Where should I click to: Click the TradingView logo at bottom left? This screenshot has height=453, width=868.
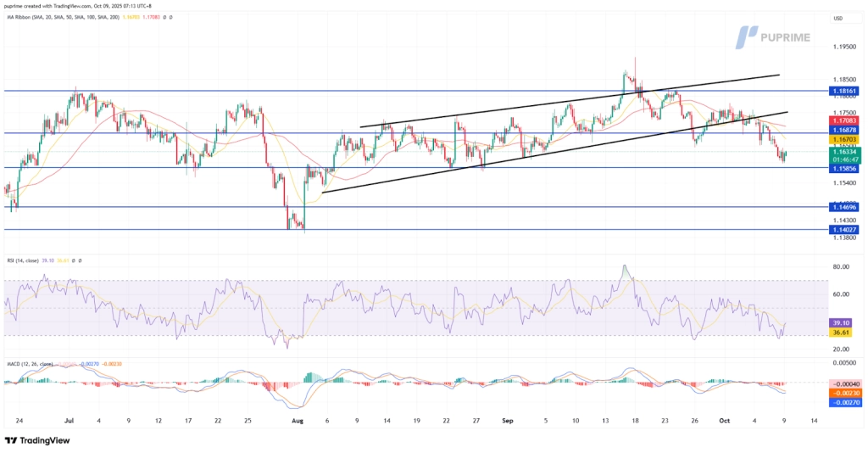point(37,440)
